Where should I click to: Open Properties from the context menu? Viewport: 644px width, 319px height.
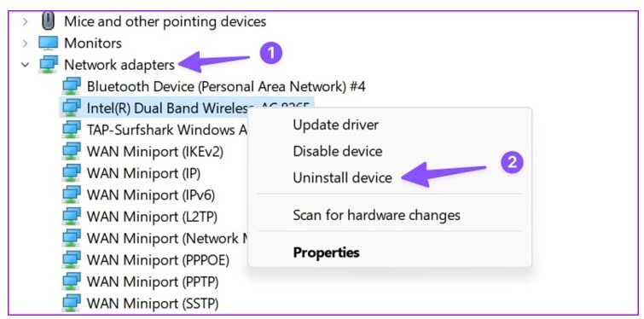coord(326,252)
